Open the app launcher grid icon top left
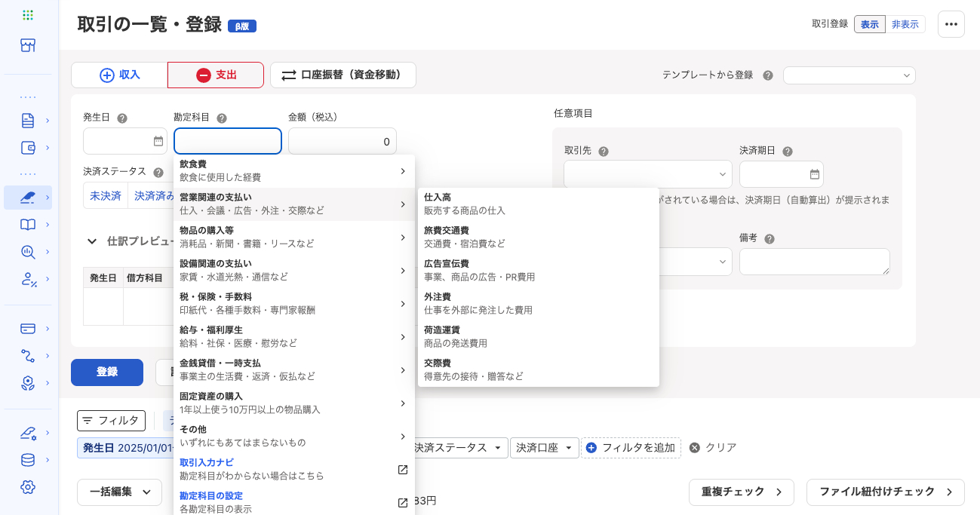The height and width of the screenshot is (515, 980). tap(28, 14)
